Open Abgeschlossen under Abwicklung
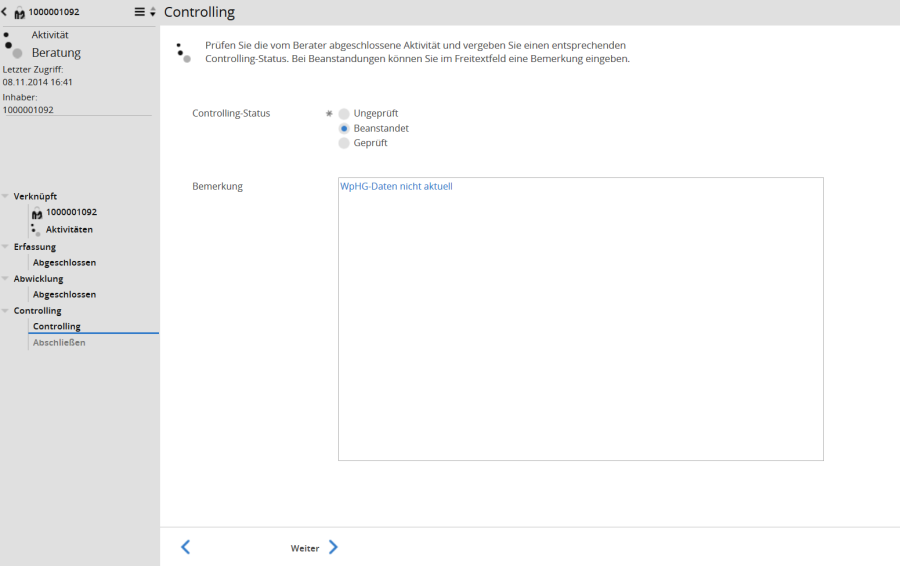The width and height of the screenshot is (900, 566). 64,295
